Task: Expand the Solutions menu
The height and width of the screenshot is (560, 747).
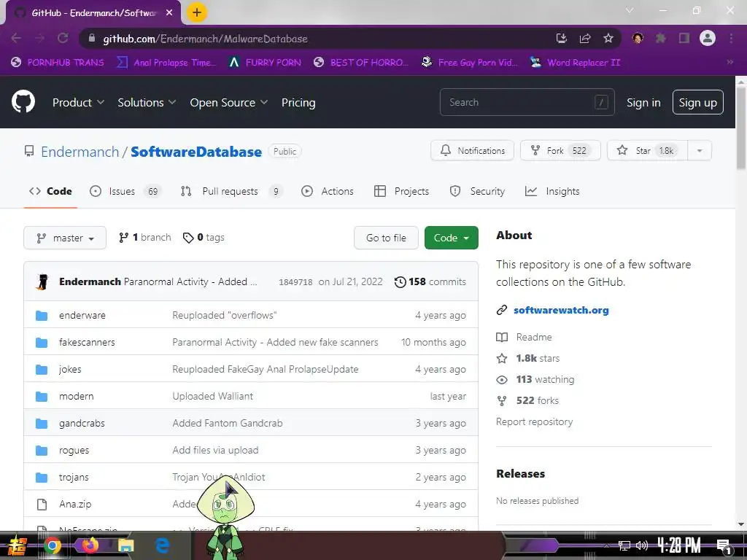Action: tap(147, 102)
